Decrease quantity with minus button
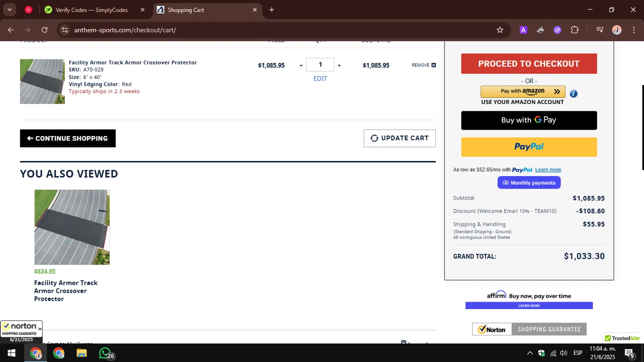 [301, 65]
